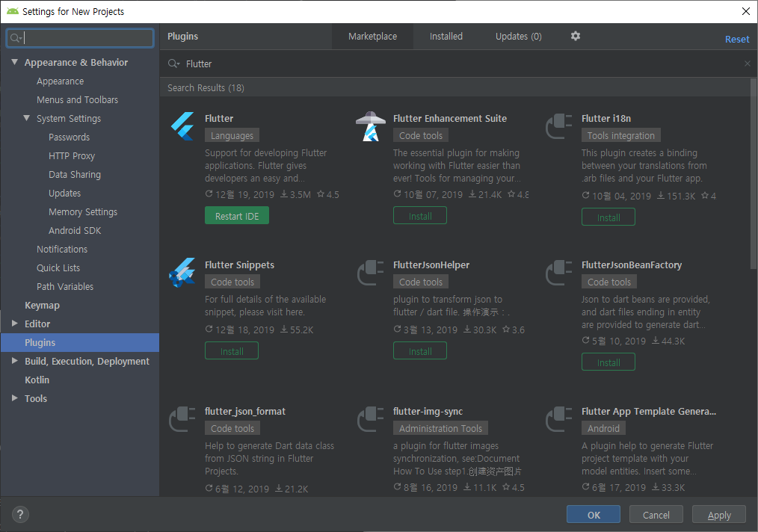758x532 pixels.
Task: Close the Settings for New Projects dialog
Action: (746, 11)
